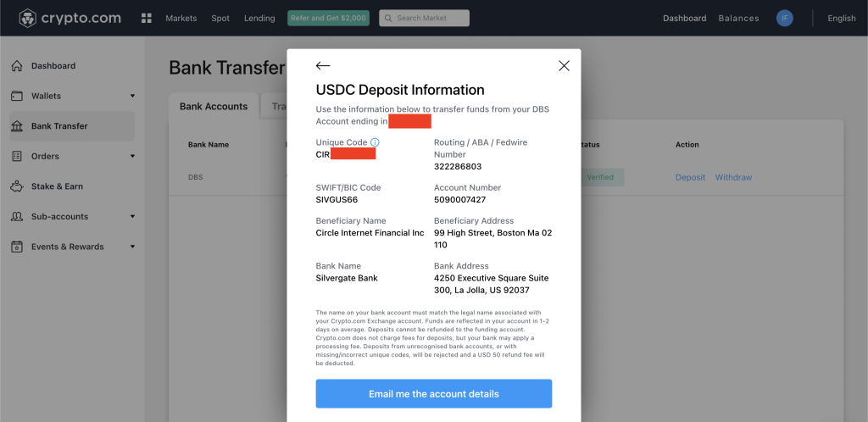The width and height of the screenshot is (868, 422).
Task: Click the Withdraw link for DBS
Action: pyautogui.click(x=733, y=178)
